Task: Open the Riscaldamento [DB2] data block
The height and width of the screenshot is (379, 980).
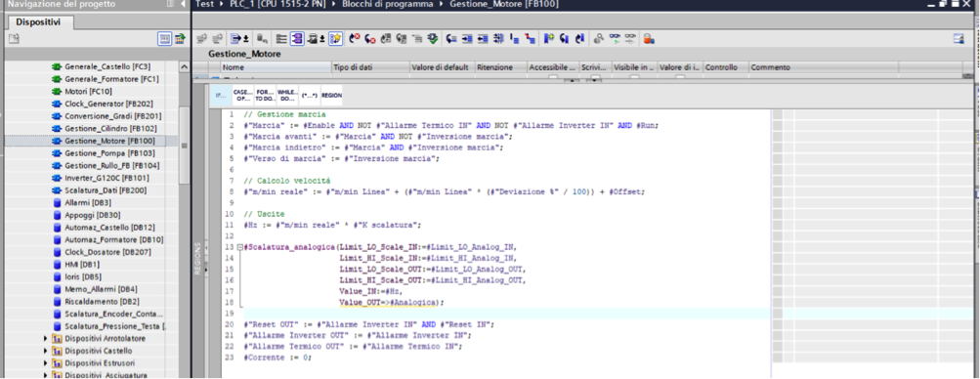Action: (x=92, y=301)
